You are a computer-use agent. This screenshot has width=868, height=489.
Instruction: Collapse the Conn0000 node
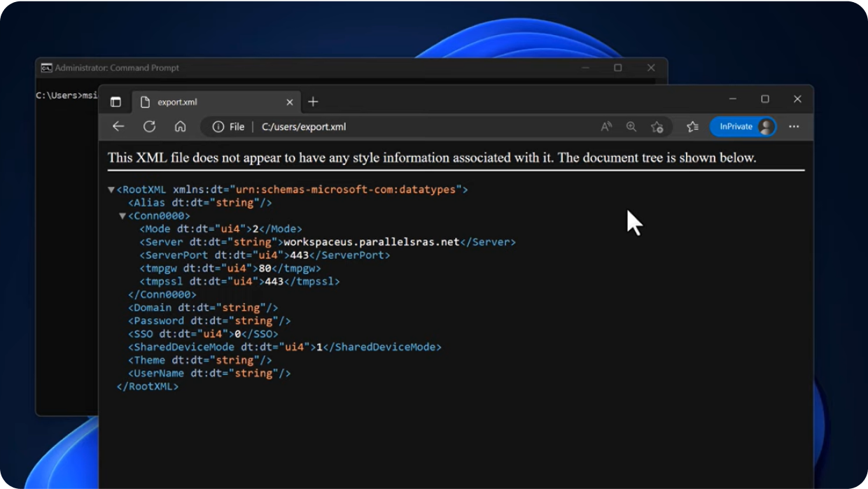(122, 216)
